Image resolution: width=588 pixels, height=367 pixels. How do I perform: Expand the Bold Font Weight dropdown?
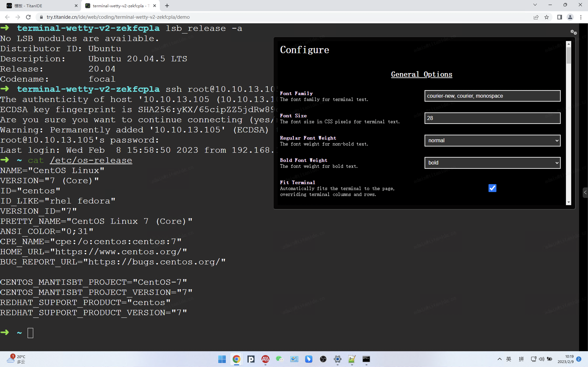[x=492, y=163]
